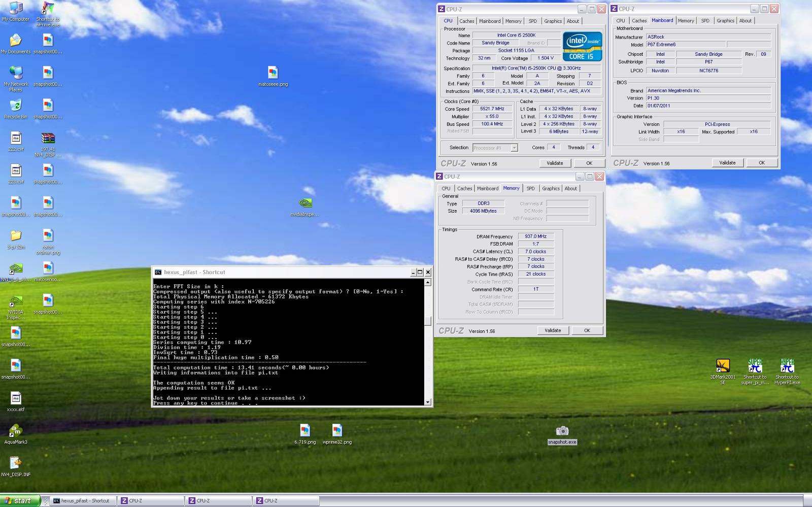Select the wprime32.png file icon
Screen dimensions: 812x507
pos(337,434)
